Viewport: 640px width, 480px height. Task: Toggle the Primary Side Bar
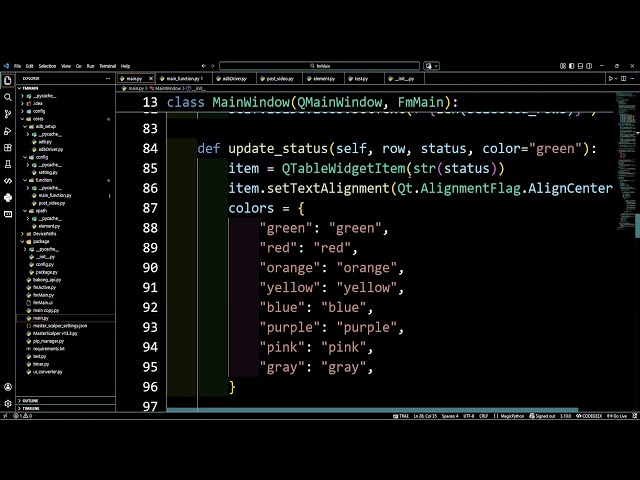point(571,66)
